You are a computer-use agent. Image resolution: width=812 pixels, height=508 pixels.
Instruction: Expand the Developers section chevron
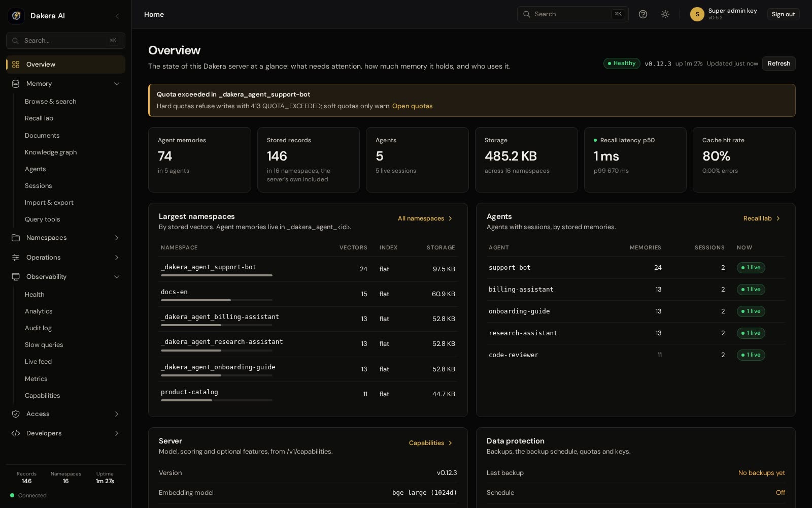coord(117,433)
